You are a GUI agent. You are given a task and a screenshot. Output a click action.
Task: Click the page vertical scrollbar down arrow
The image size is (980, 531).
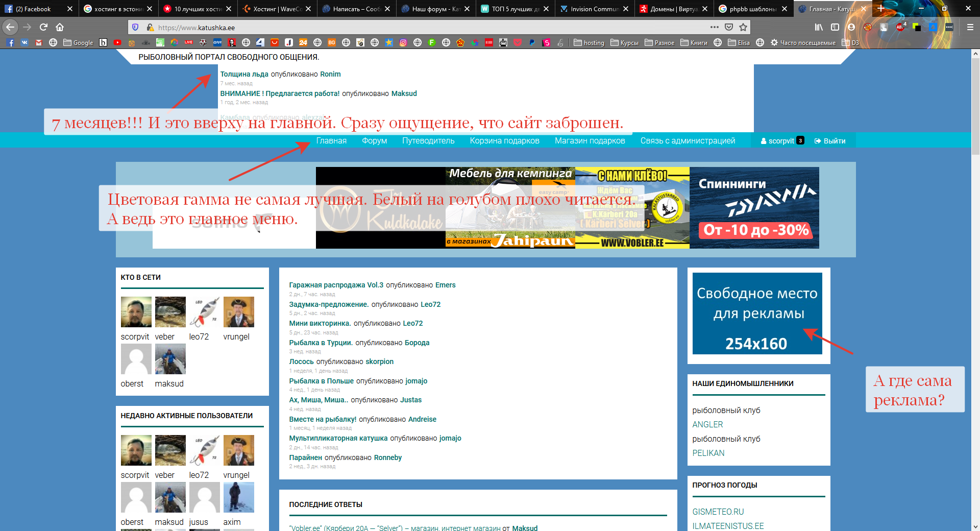point(975,526)
